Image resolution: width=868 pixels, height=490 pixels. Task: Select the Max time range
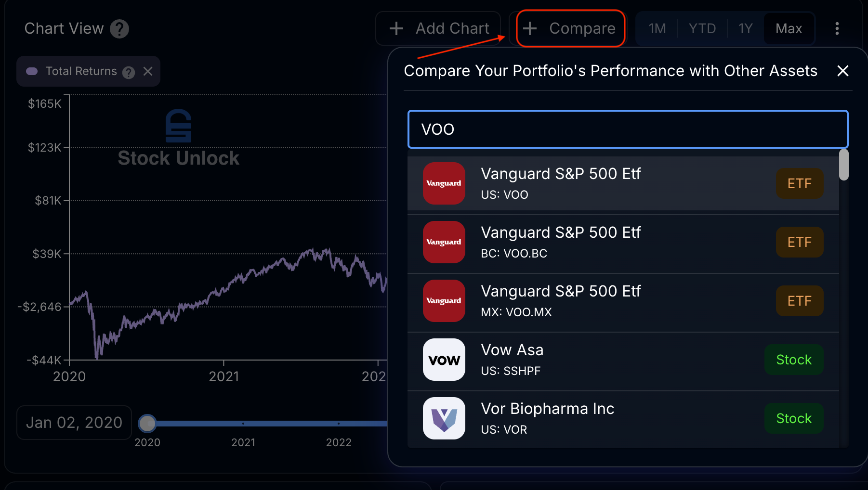pyautogui.click(x=789, y=28)
